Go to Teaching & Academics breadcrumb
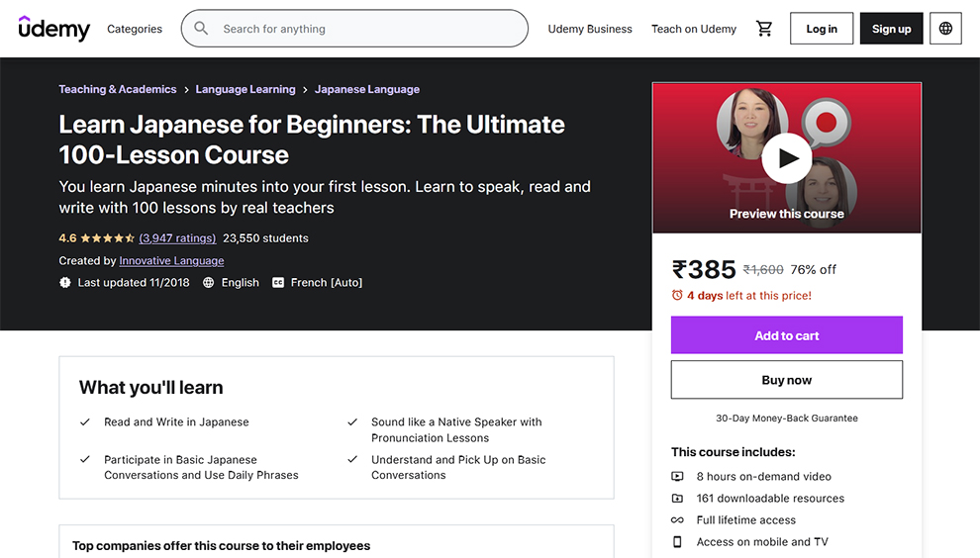980x558 pixels. [x=118, y=89]
